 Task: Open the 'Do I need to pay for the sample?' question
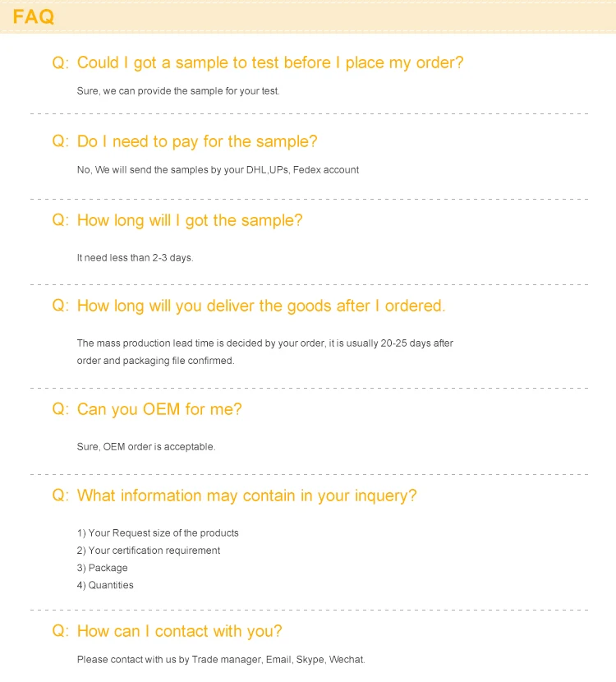[x=197, y=141]
